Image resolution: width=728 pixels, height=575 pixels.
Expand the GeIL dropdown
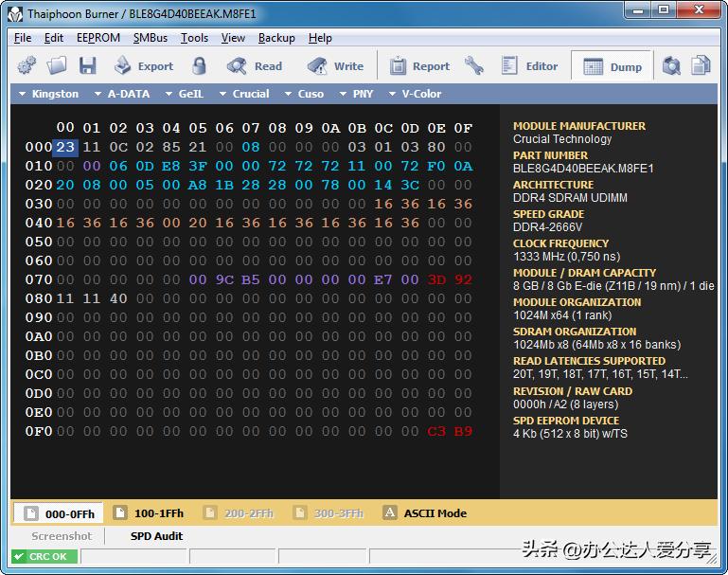tap(185, 94)
